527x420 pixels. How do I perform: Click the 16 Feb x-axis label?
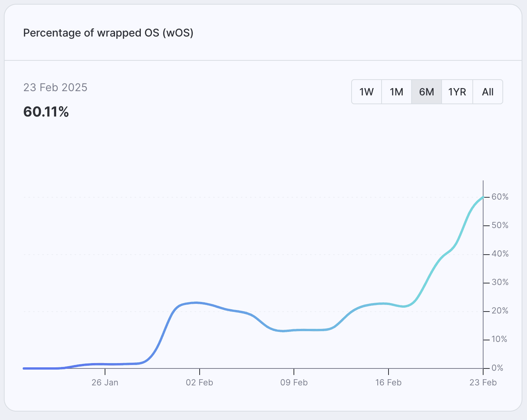[389, 382]
